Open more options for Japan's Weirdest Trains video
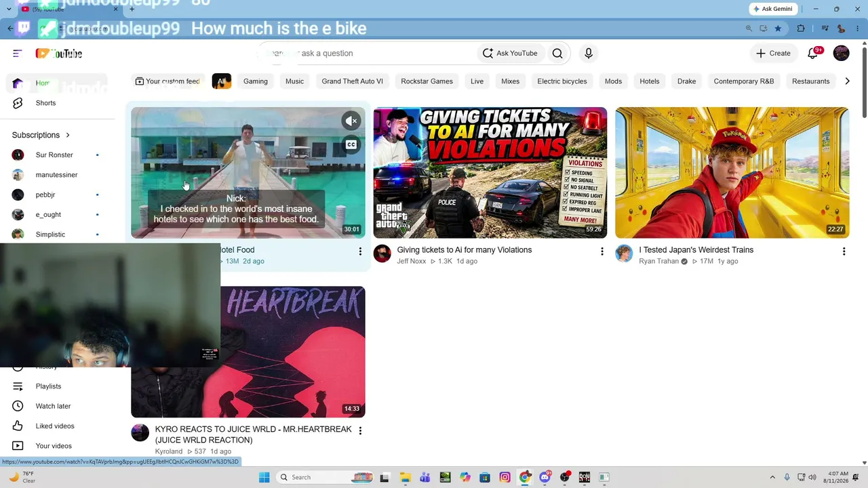This screenshot has height=488, width=868. pos(844,251)
